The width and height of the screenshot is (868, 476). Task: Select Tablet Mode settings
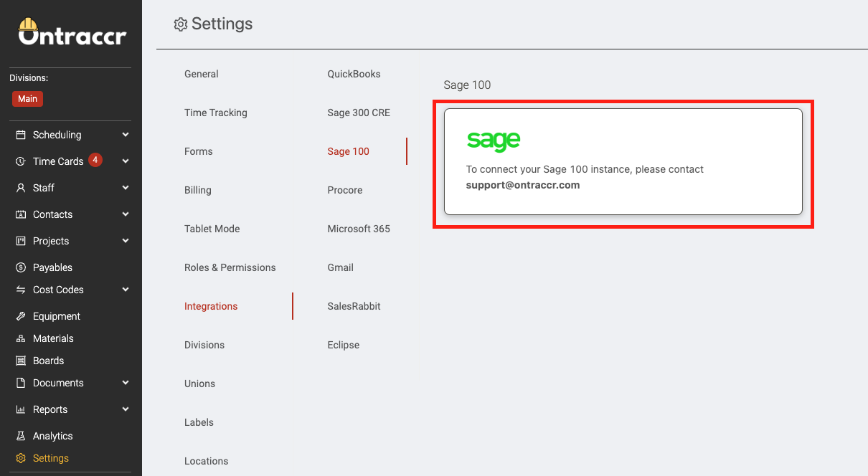tap(212, 229)
